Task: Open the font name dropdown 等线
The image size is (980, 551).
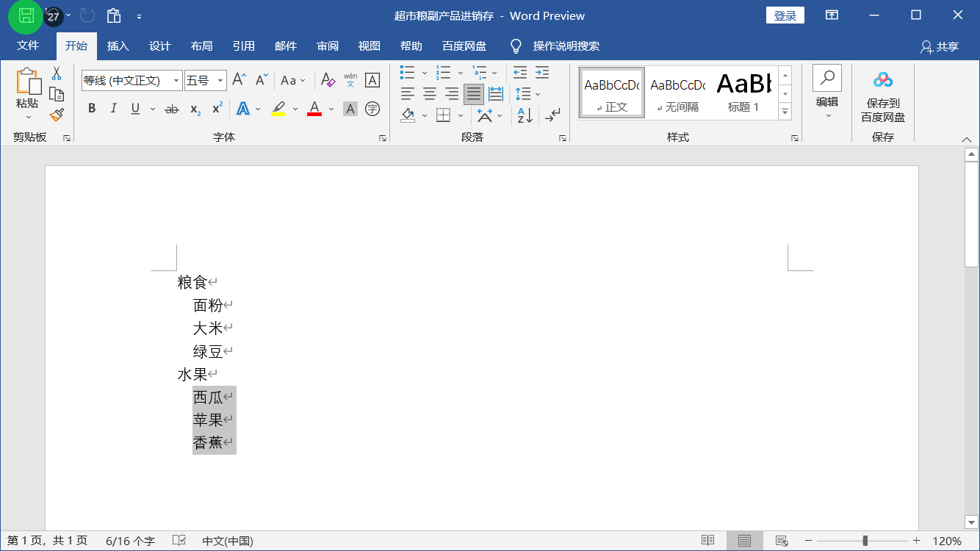Action: [x=176, y=81]
